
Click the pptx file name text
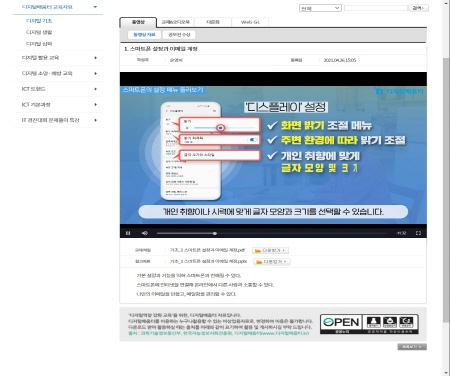click(208, 261)
